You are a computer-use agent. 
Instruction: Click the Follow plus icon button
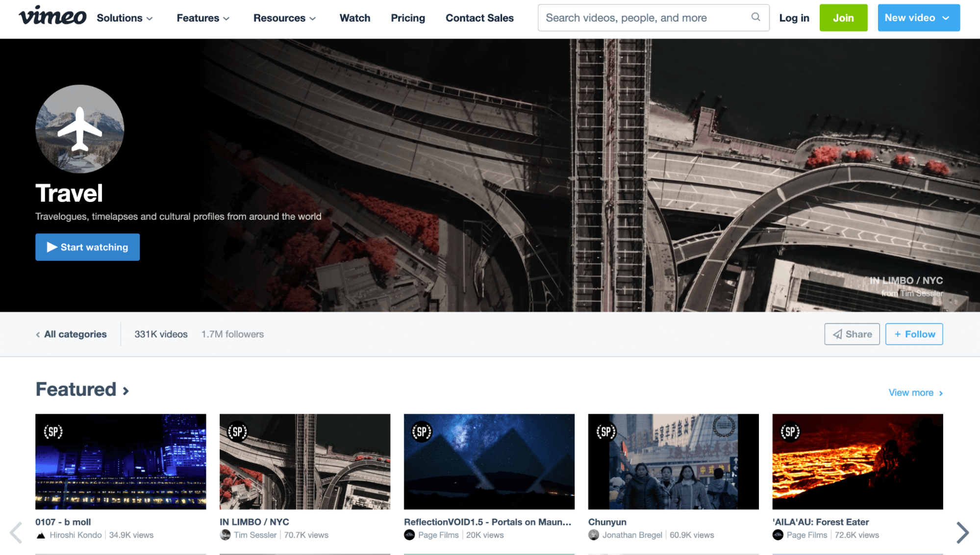(914, 334)
